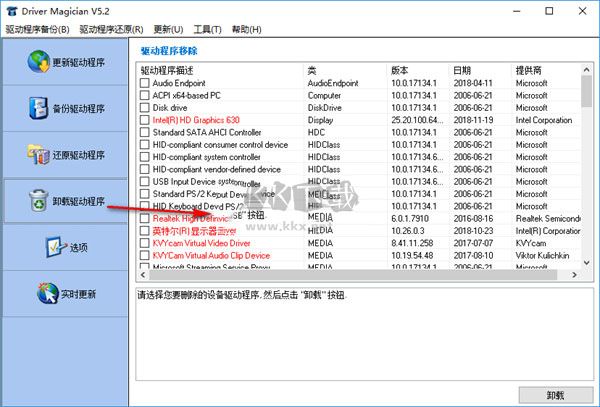Click the 驱动程序描述 column header
The height and width of the screenshot is (407, 600).
coord(167,70)
